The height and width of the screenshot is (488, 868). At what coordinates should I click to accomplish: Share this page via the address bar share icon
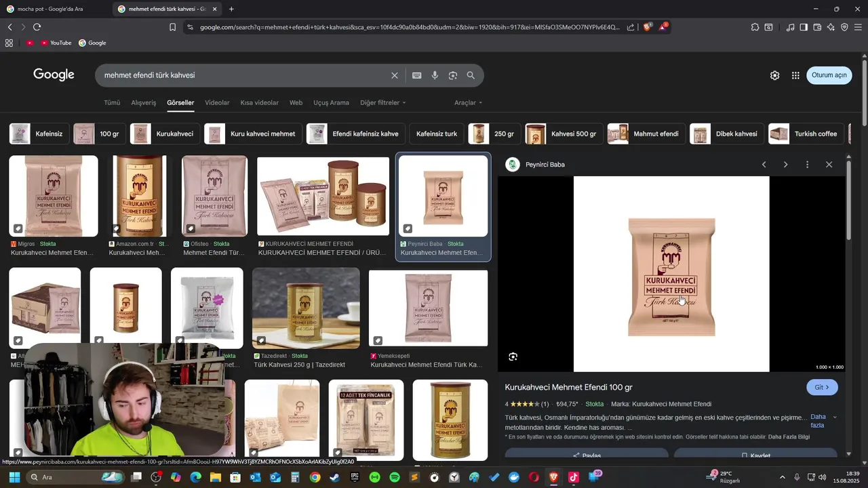pos(631,27)
